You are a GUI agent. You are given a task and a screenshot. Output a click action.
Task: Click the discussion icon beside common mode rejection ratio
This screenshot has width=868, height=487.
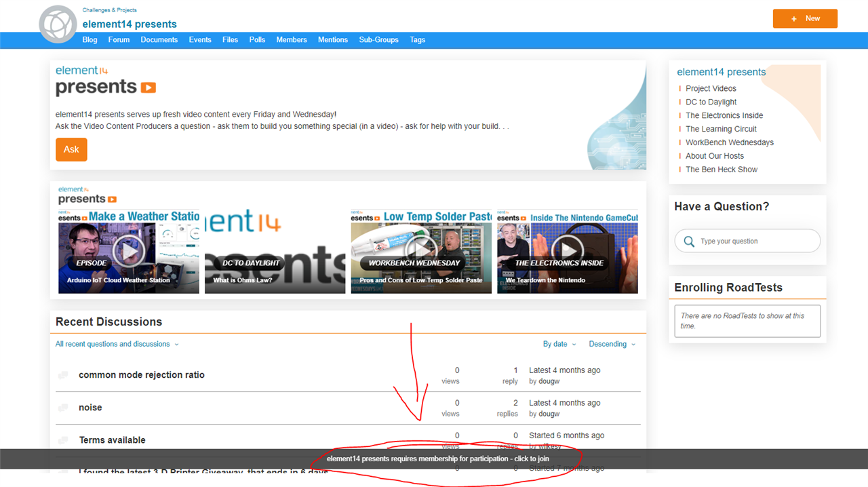(63, 375)
